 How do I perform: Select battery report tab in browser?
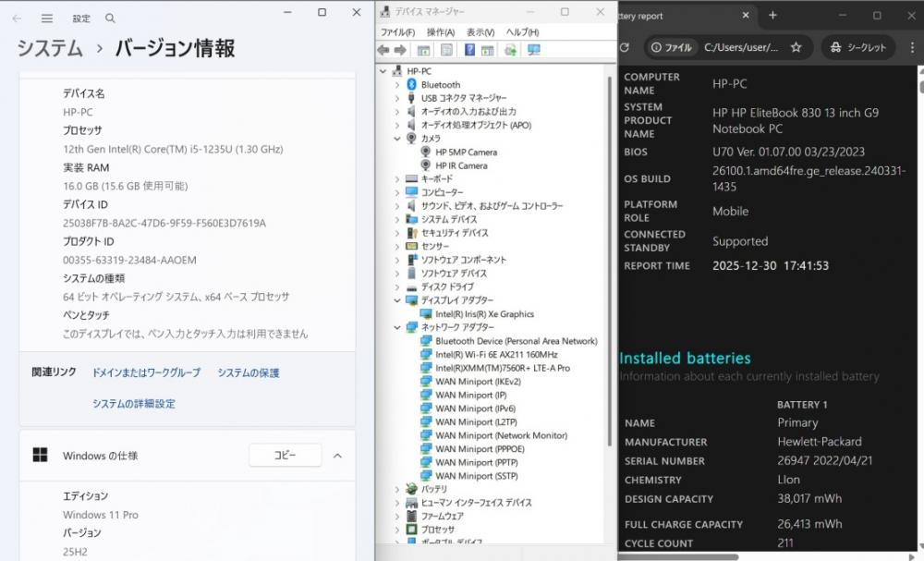pyautogui.click(x=684, y=16)
